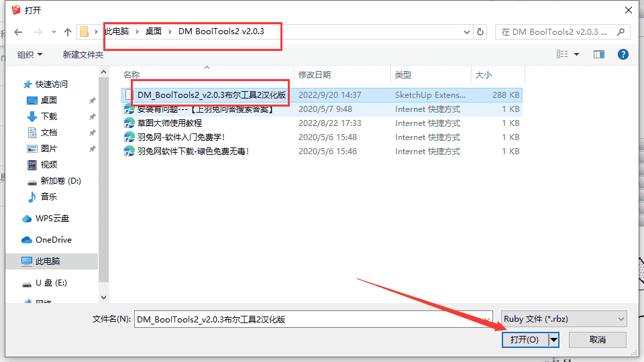Change the view layout icon

pyautogui.click(x=562, y=54)
